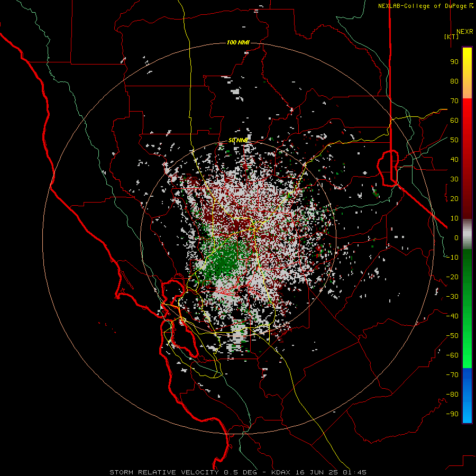Click the 50 value on the velocity scale

point(454,140)
